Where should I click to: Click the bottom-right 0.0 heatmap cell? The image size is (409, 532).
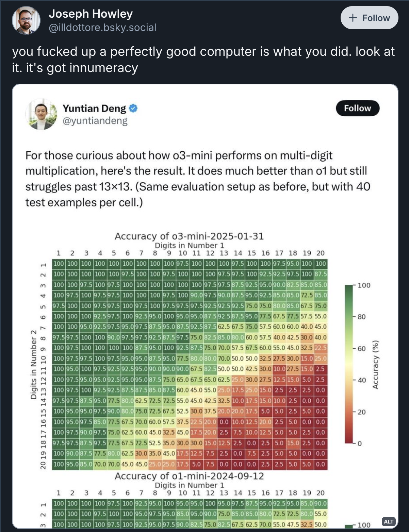tap(320, 464)
